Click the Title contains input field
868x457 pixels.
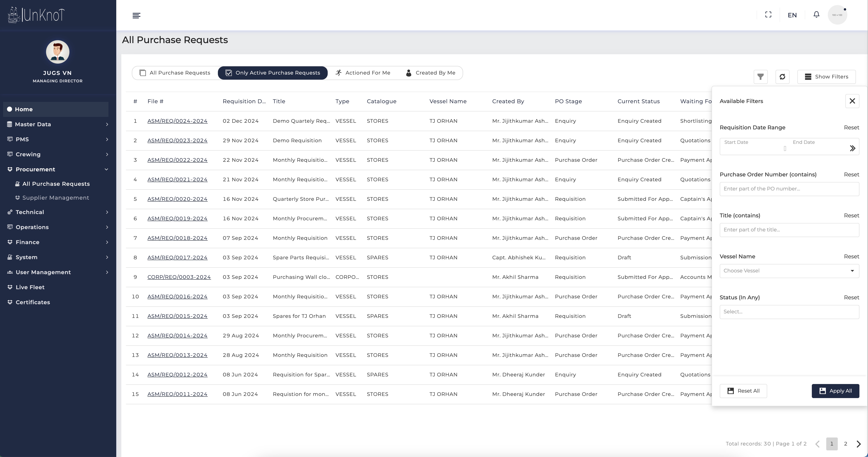click(x=789, y=230)
